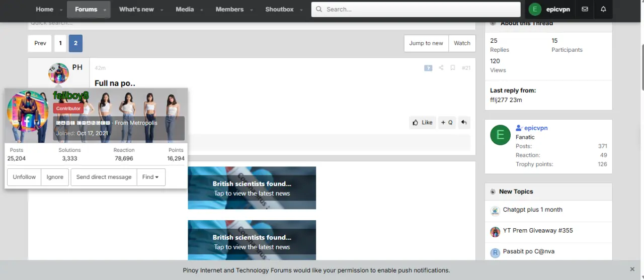
Task: Expand the What's new menu arrow
Action: [x=162, y=10]
